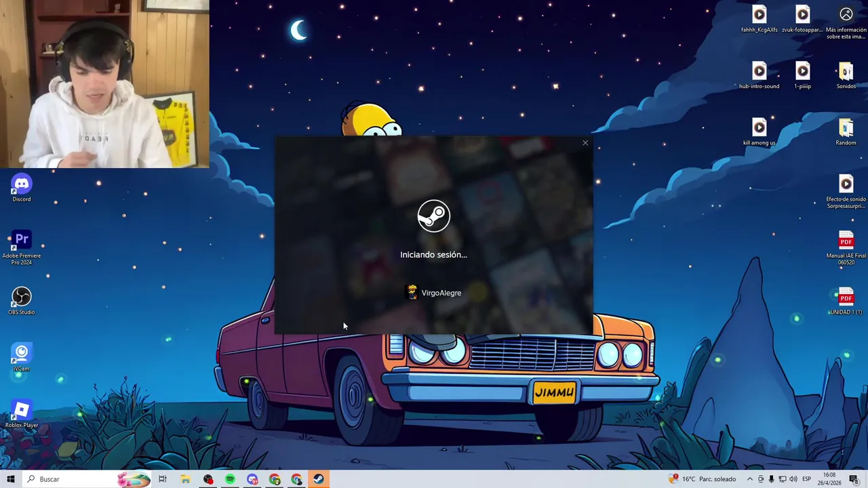Screen dimensions: 868x488
Task: Open Manual IAE Final PDF file
Action: click(x=846, y=248)
